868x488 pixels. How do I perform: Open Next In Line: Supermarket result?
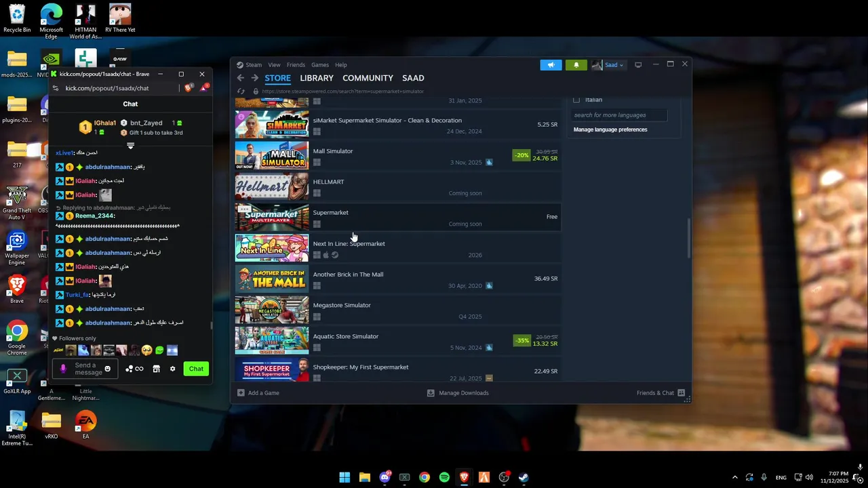[x=398, y=248]
